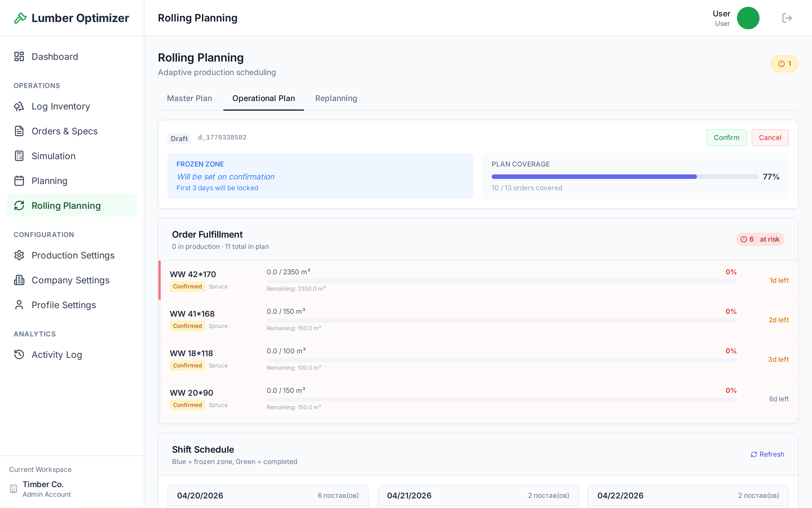The height and width of the screenshot is (508, 812).
Task: Click Remaining: 100.0 m³ text
Action: (294, 367)
